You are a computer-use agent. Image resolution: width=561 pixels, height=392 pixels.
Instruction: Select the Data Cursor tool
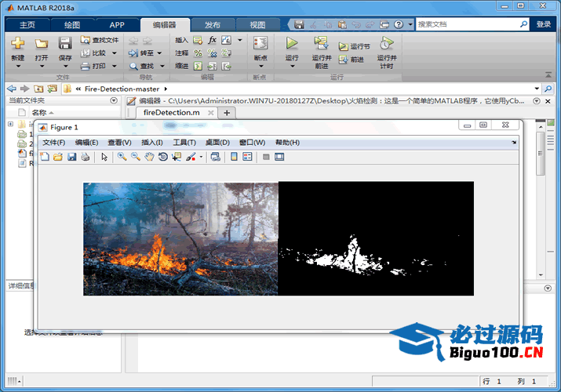[176, 157]
